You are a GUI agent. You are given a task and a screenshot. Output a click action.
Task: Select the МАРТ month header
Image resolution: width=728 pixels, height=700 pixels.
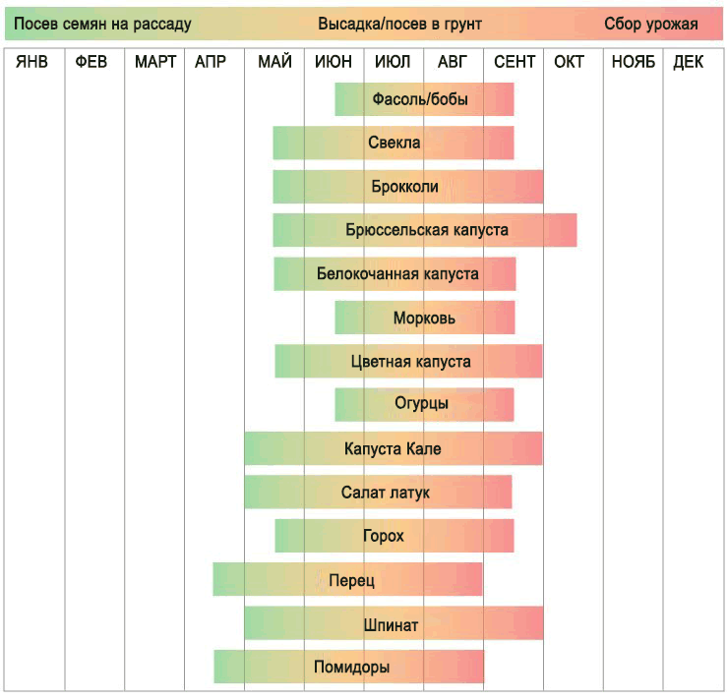pyautogui.click(x=155, y=62)
